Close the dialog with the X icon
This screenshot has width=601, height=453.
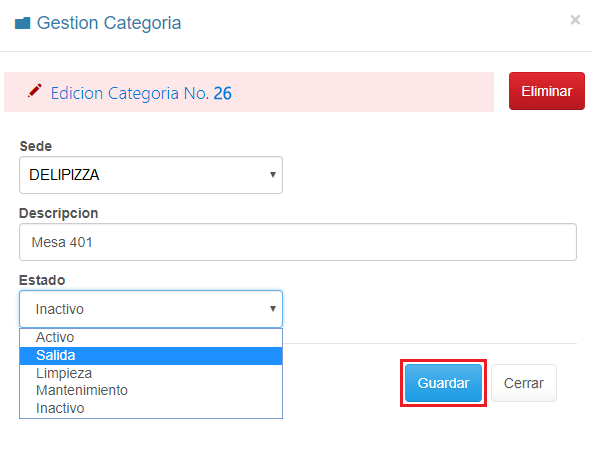coord(575,20)
